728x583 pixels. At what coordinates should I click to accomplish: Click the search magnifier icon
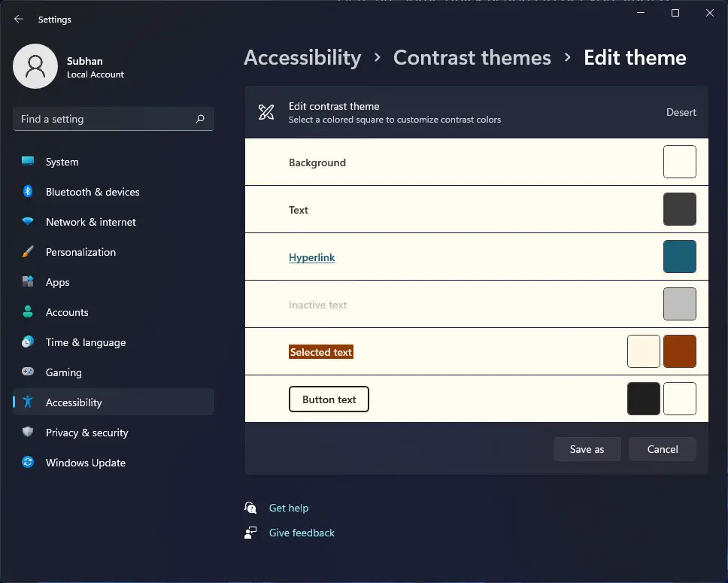200,119
